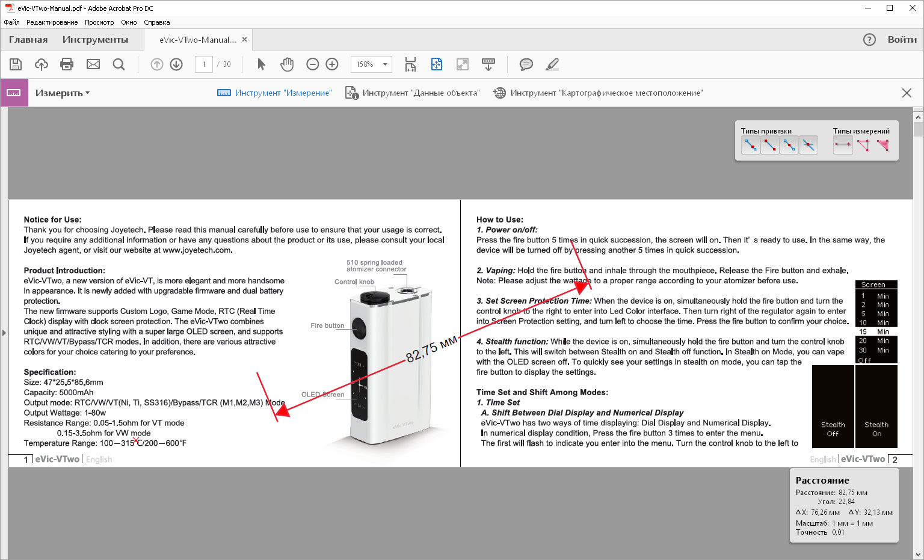Print the document using printer icon
The height and width of the screenshot is (560, 924).
tap(67, 64)
